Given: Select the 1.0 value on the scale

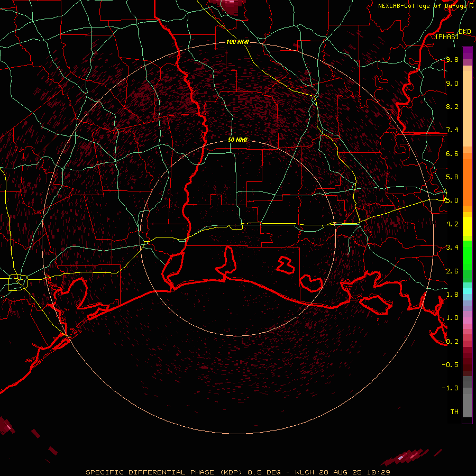Looking at the screenshot, I should (452, 318).
